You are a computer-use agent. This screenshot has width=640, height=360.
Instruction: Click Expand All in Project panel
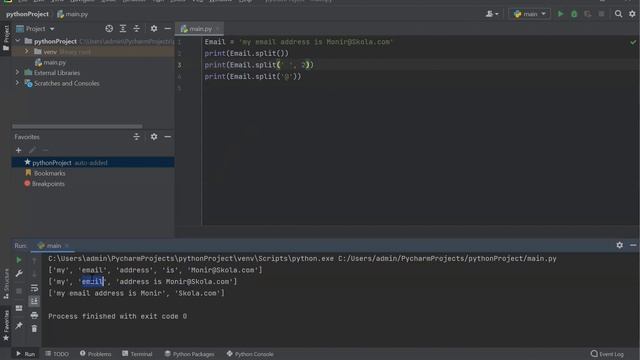[x=123, y=29]
